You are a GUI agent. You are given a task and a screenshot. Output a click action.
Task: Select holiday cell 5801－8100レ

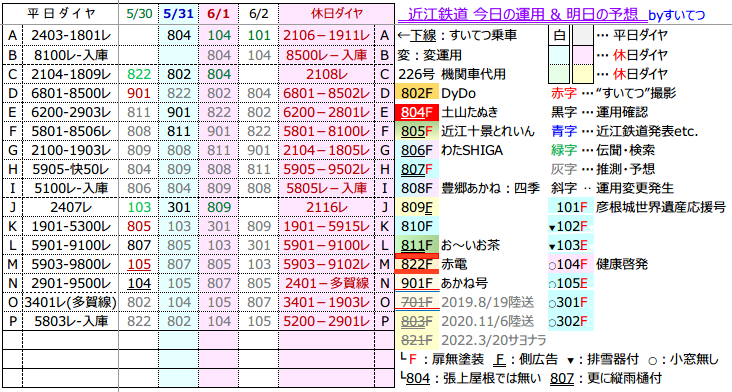pos(327,132)
